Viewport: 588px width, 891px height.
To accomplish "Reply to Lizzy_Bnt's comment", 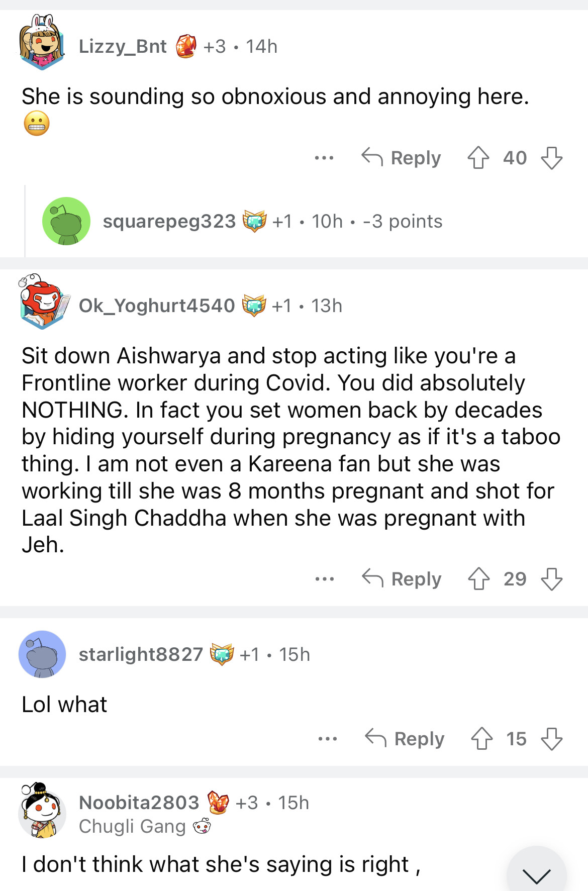I will click(x=402, y=158).
